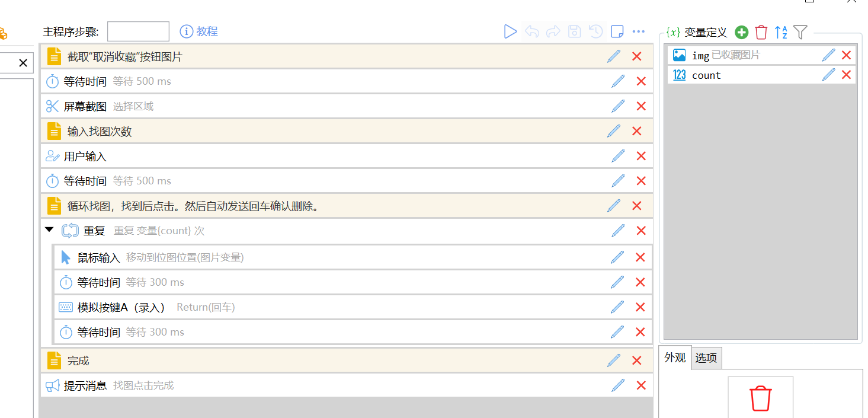
Task: Delete variable using toolbar trash icon
Action: click(761, 33)
